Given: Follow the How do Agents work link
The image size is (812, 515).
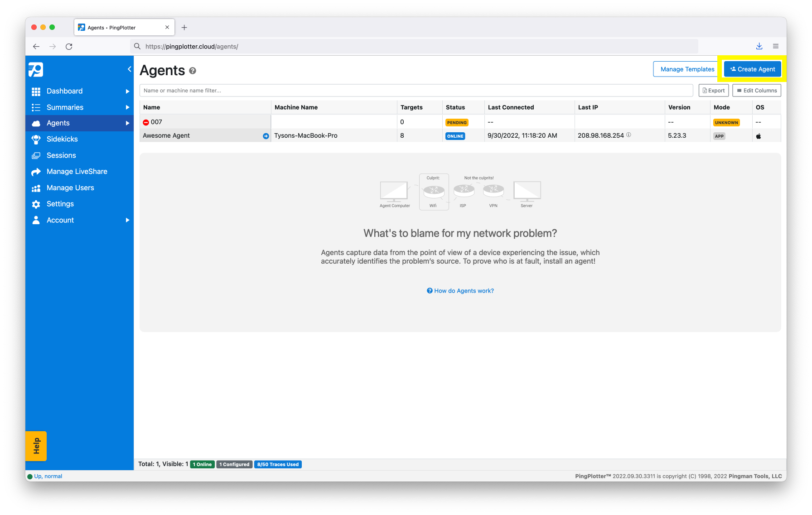Looking at the screenshot, I should pyautogui.click(x=460, y=290).
